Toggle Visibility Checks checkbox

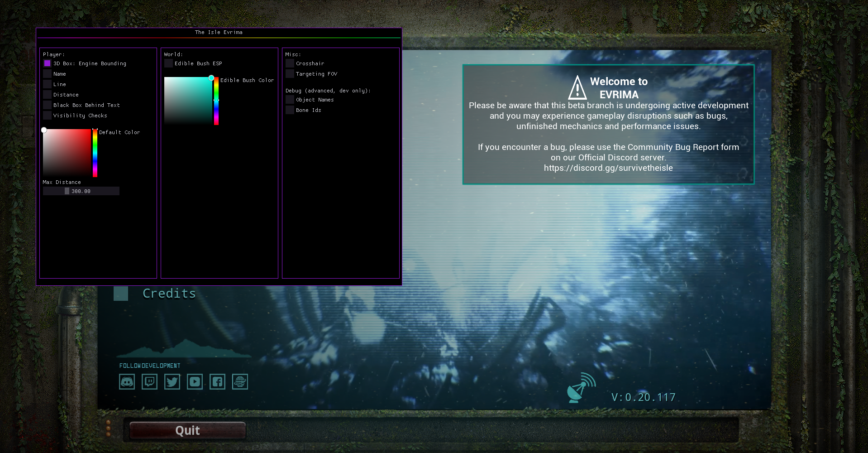(x=47, y=116)
